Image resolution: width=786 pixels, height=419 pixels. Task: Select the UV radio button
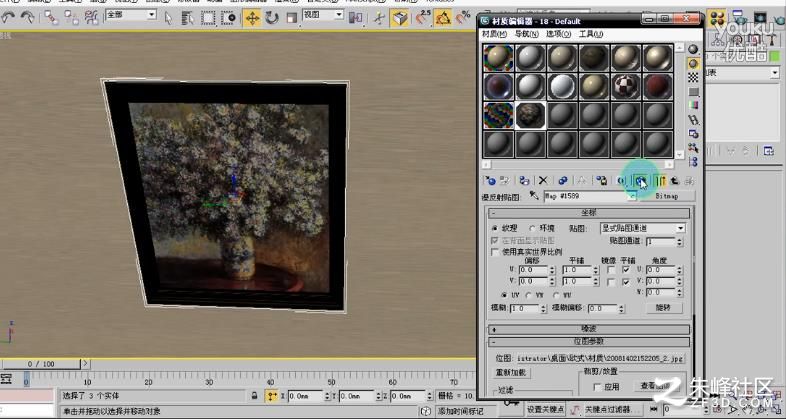504,295
